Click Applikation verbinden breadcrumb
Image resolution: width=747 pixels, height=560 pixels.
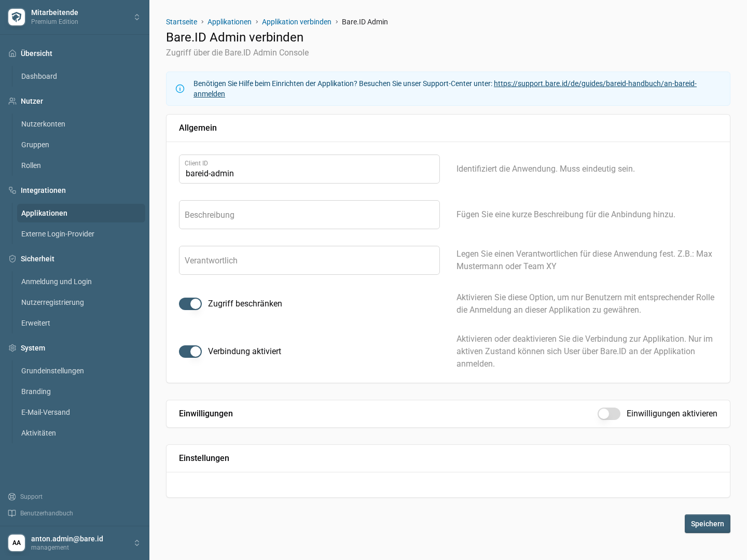(x=297, y=22)
